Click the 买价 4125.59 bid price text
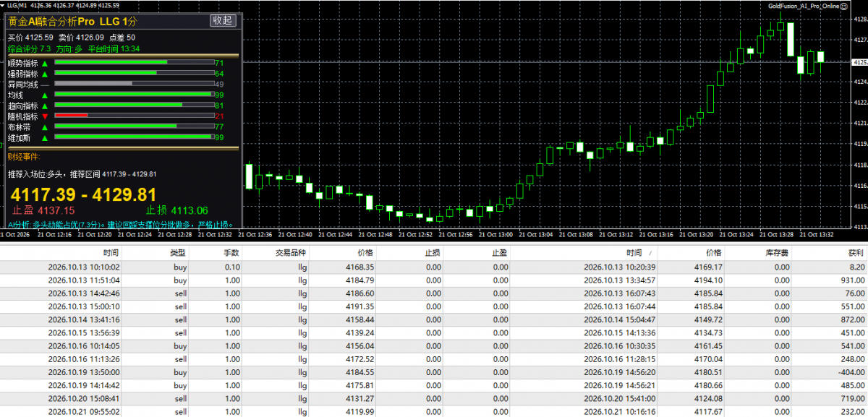The height and width of the screenshot is (417, 868). [x=30, y=38]
